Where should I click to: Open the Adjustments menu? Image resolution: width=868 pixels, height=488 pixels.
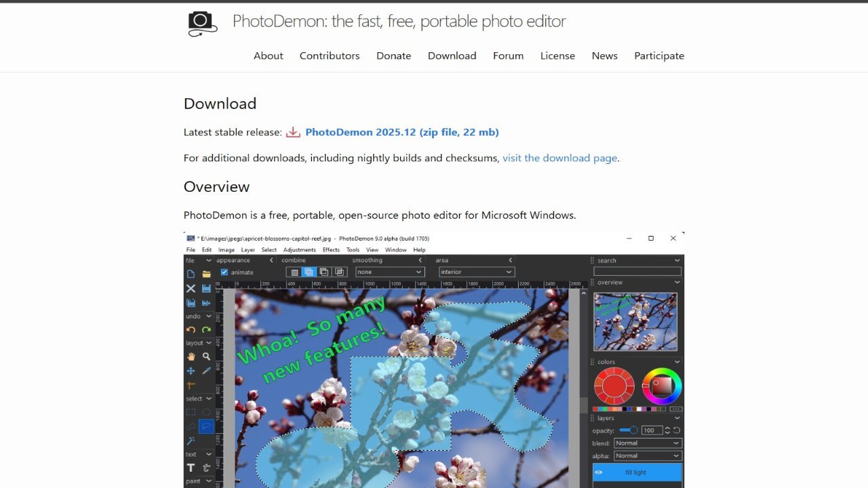tap(299, 250)
